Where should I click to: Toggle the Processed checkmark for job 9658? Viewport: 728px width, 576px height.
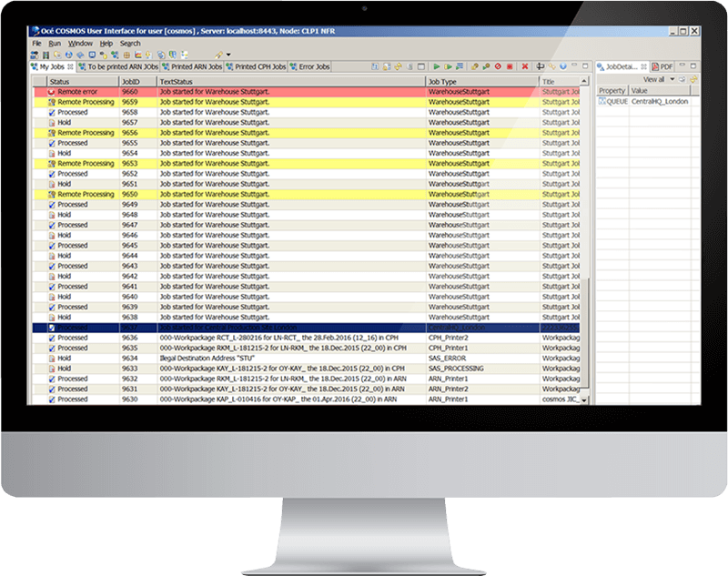51,112
